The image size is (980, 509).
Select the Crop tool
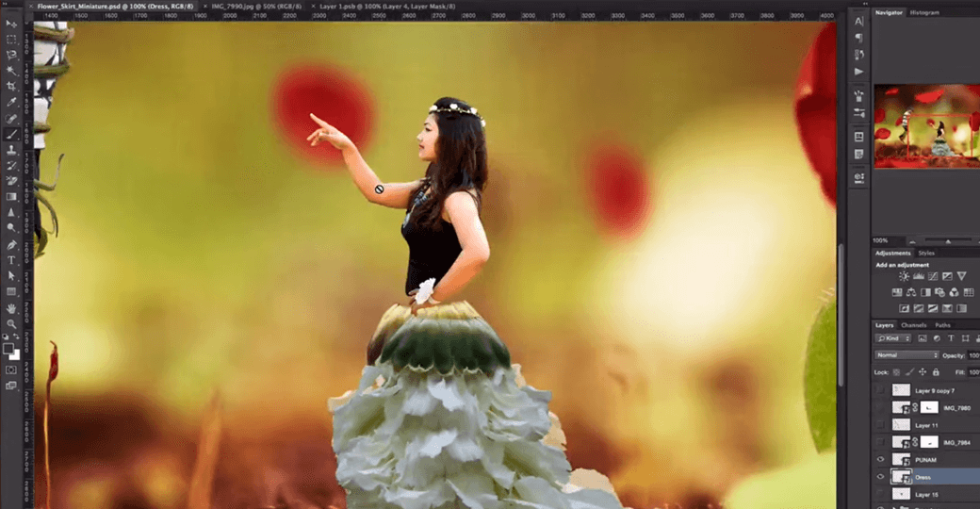11,86
